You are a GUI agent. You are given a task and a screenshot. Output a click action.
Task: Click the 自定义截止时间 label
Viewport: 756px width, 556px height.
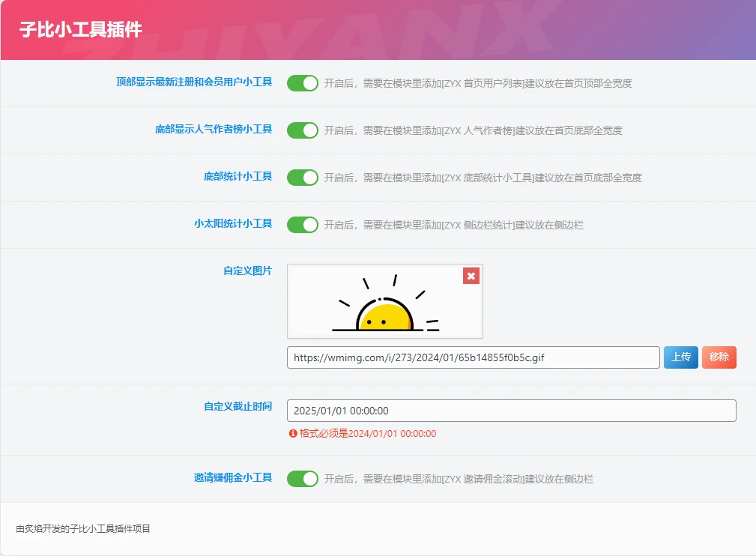(x=240, y=405)
